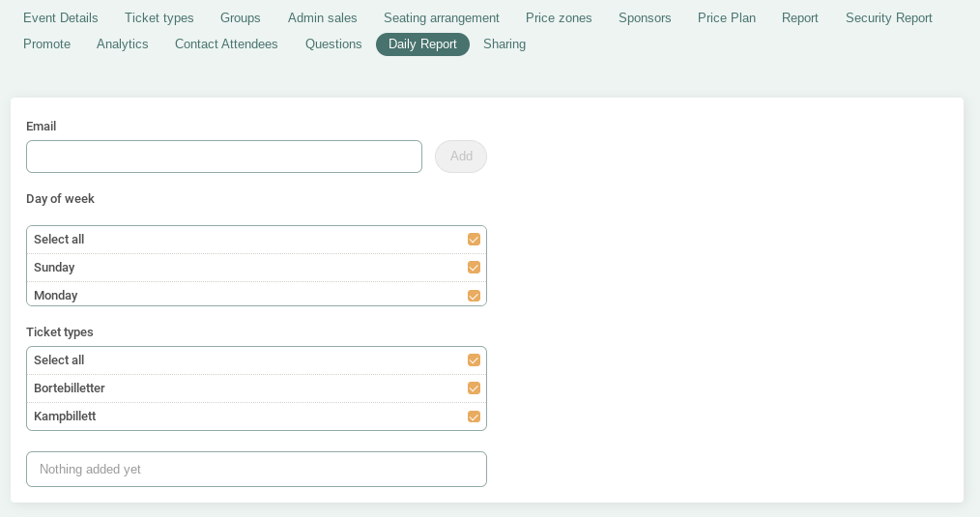Image resolution: width=980 pixels, height=517 pixels.
Task: Toggle Select all under Day of week
Action: [474, 240]
